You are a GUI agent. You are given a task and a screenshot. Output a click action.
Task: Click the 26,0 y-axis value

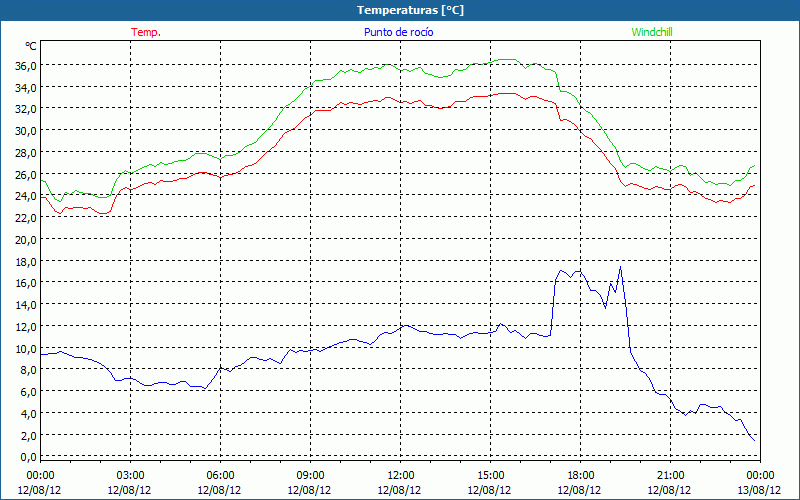(26, 174)
